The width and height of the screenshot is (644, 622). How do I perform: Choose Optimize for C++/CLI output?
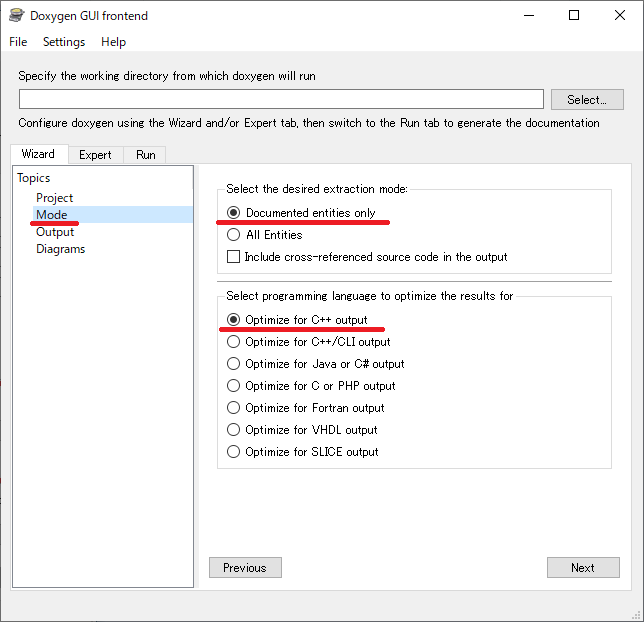click(x=234, y=342)
